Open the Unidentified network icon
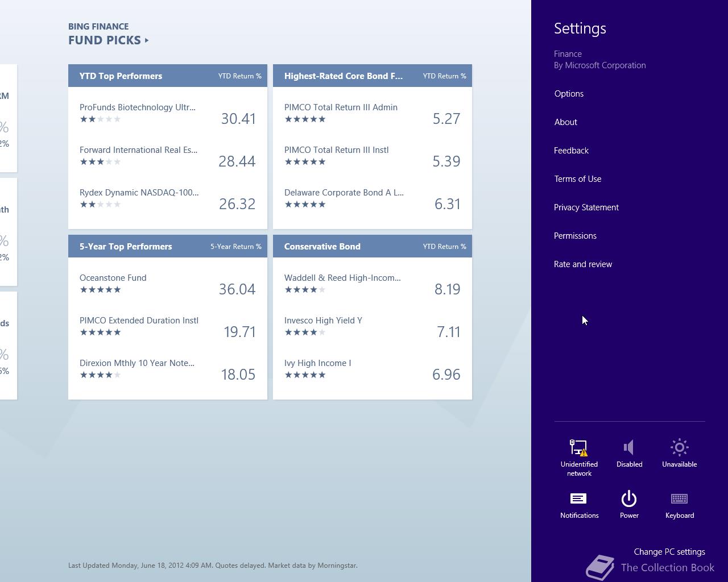The image size is (728, 582). tap(579, 448)
